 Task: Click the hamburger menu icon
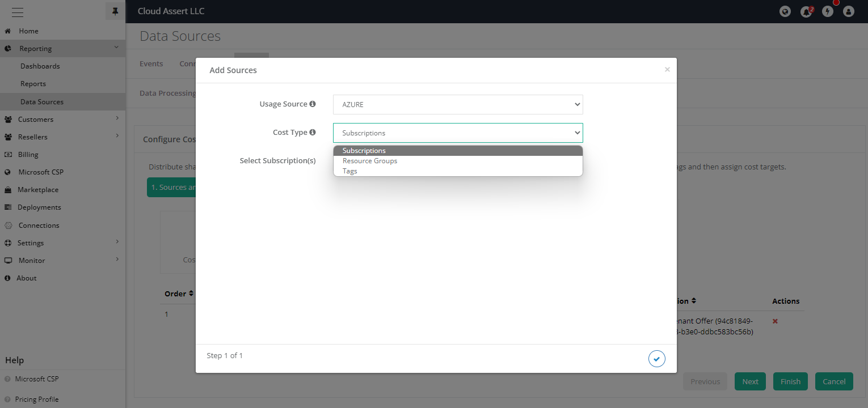click(x=18, y=11)
